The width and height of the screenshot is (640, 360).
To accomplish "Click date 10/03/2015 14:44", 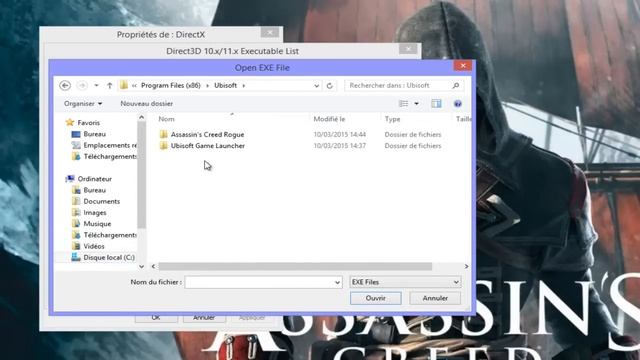I will tap(340, 134).
